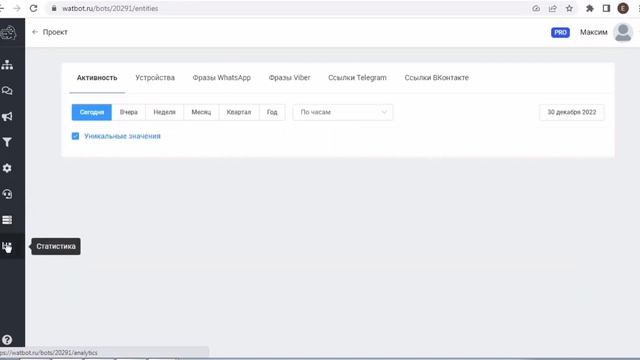Open browser extensions puzzle icon

click(589, 8)
